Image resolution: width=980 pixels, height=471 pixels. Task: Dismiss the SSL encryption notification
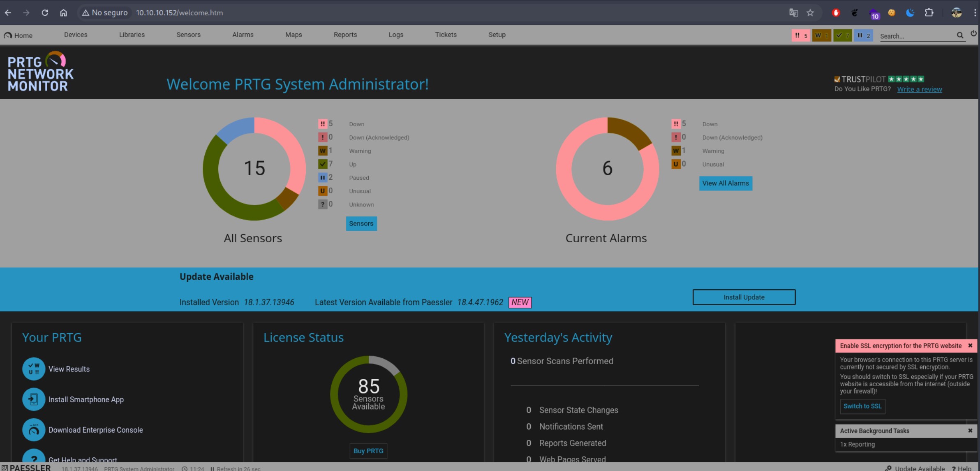(970, 346)
